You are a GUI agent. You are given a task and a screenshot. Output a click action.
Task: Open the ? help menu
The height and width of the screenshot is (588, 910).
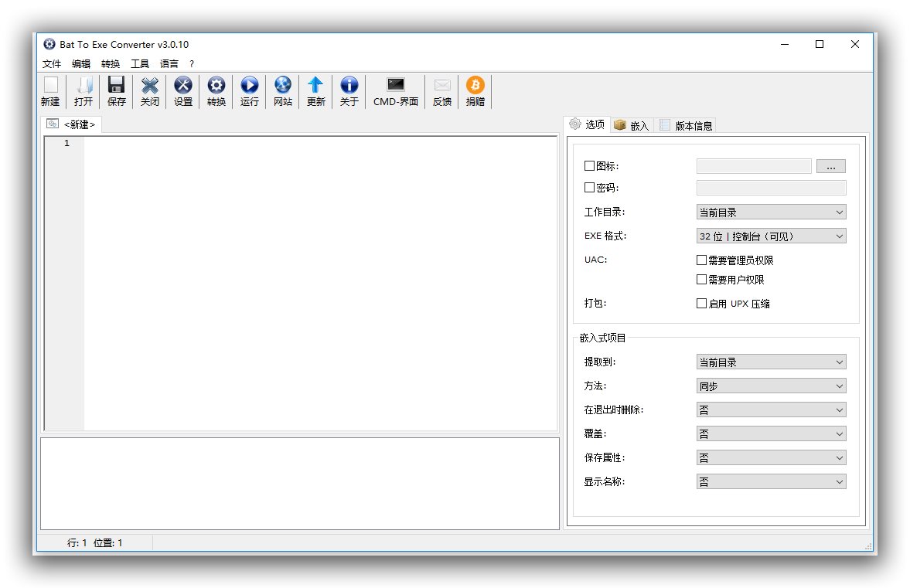[x=192, y=64]
